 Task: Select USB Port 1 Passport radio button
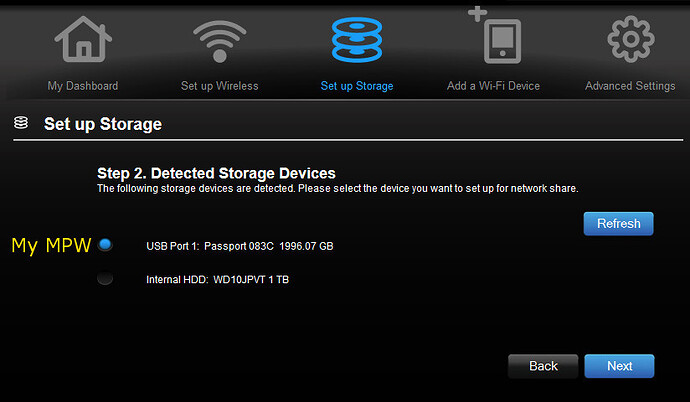(106, 244)
